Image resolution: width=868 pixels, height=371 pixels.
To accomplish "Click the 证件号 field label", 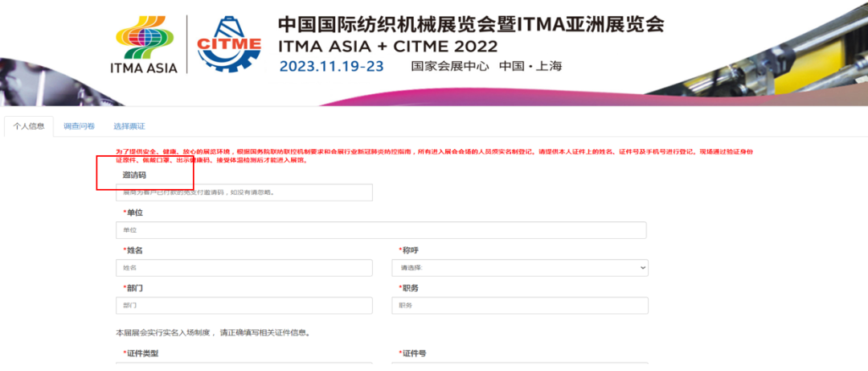I will coord(411,353).
